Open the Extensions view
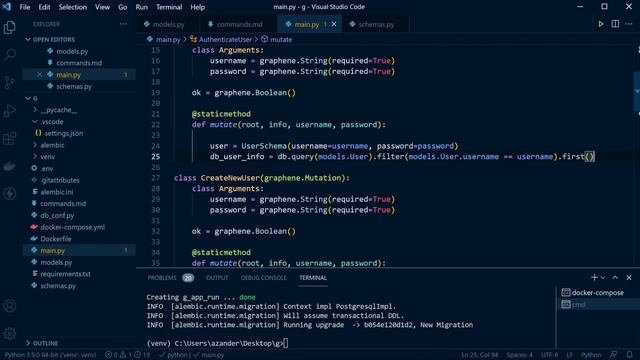Image resolution: width=640 pixels, height=360 pixels. click(x=9, y=138)
